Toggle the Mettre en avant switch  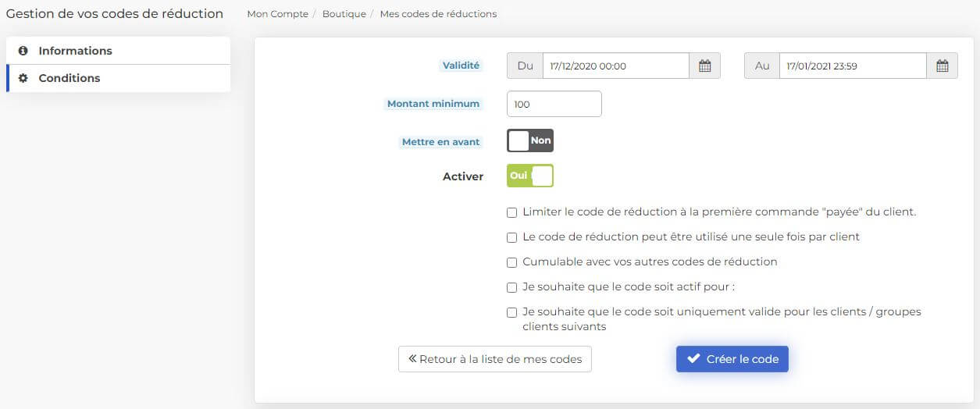click(530, 140)
